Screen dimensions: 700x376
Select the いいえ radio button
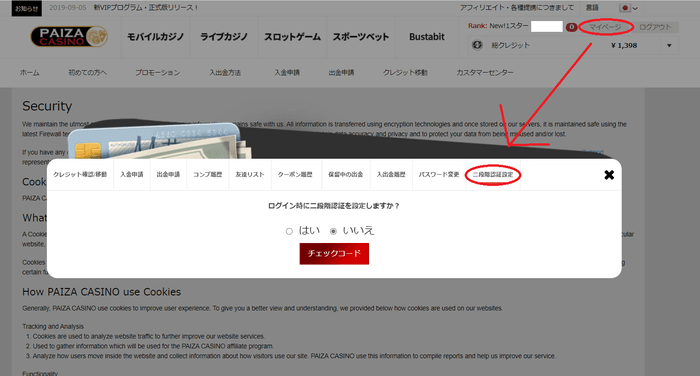tap(333, 231)
